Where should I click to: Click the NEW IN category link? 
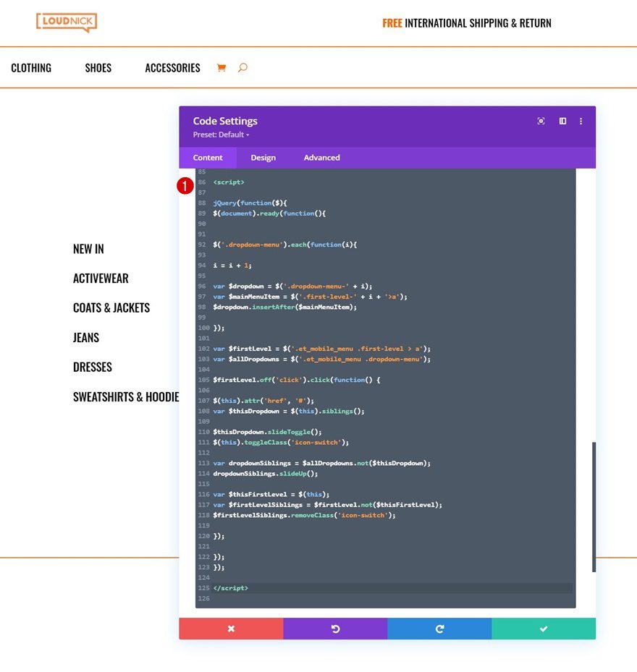point(88,249)
